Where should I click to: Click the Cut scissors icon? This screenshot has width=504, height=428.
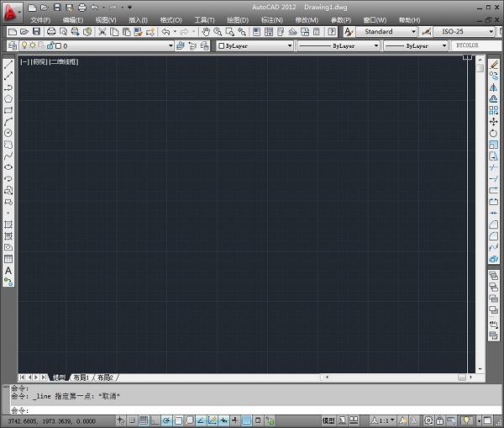pos(102,32)
